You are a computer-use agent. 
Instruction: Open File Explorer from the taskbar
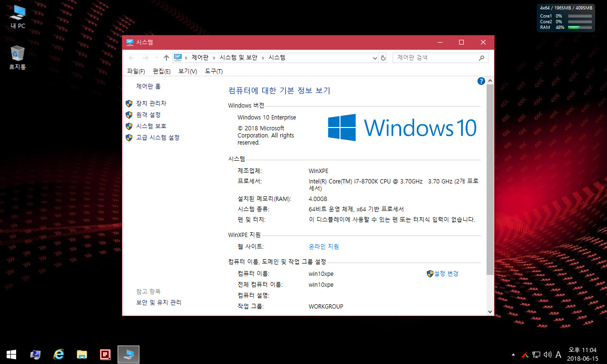82,354
